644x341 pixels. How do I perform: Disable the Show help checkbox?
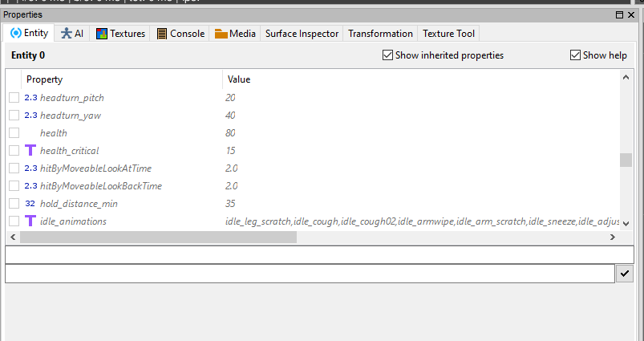(575, 55)
